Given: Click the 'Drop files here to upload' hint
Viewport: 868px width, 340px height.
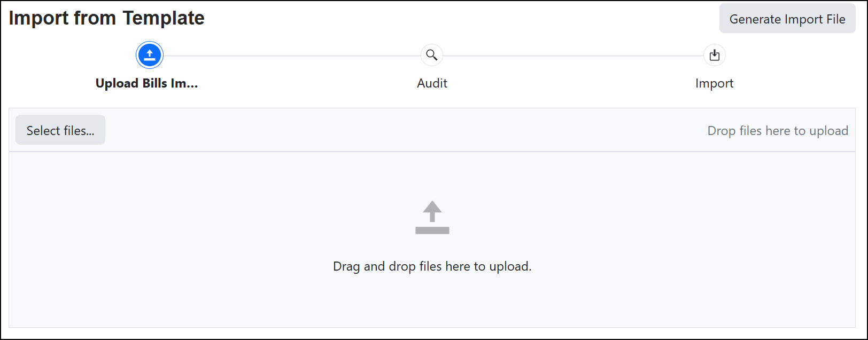Looking at the screenshot, I should point(777,131).
